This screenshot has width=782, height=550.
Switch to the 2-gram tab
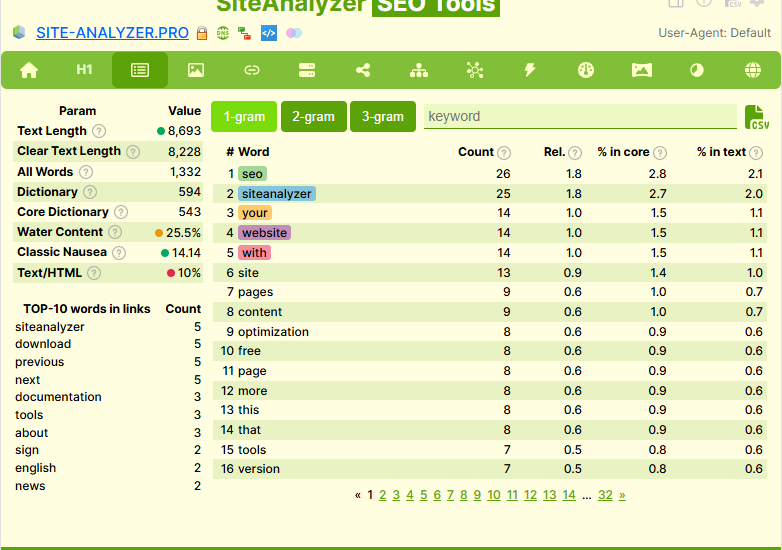coord(314,117)
